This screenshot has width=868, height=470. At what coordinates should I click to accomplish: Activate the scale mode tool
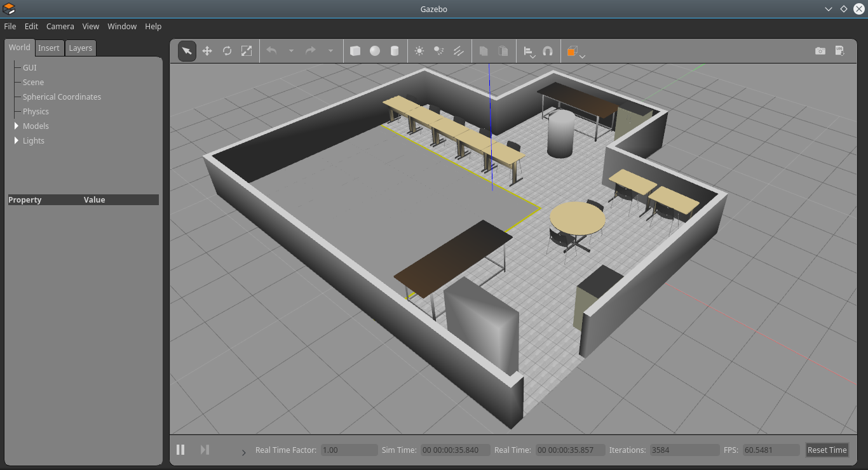pyautogui.click(x=247, y=51)
